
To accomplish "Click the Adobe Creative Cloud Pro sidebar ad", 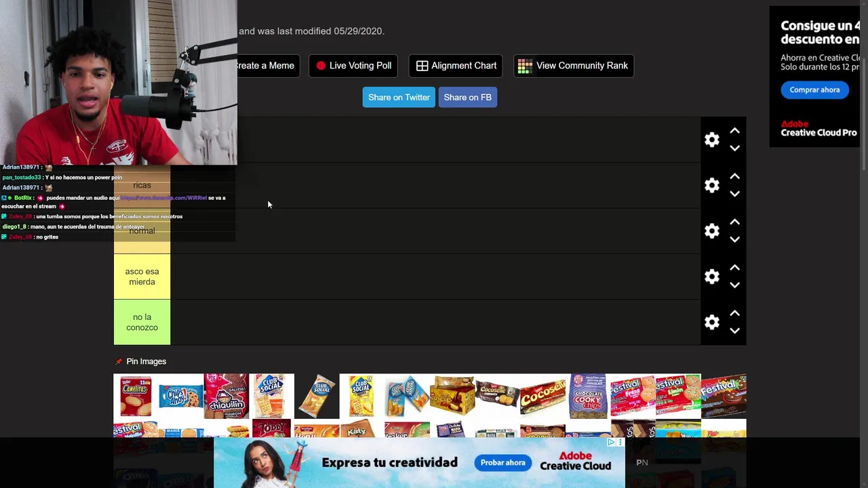I will click(814, 77).
